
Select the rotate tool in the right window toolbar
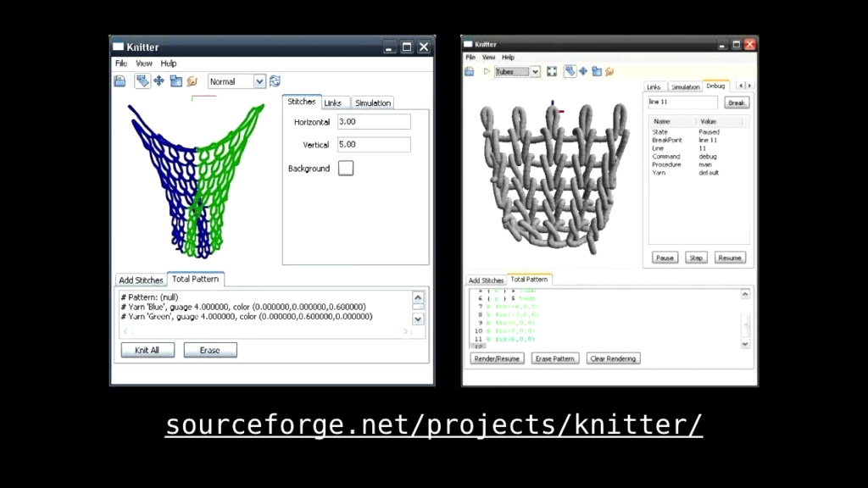[x=570, y=71]
